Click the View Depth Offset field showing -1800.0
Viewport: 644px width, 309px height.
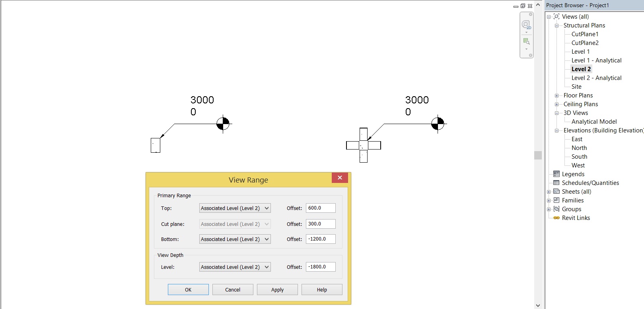click(321, 267)
